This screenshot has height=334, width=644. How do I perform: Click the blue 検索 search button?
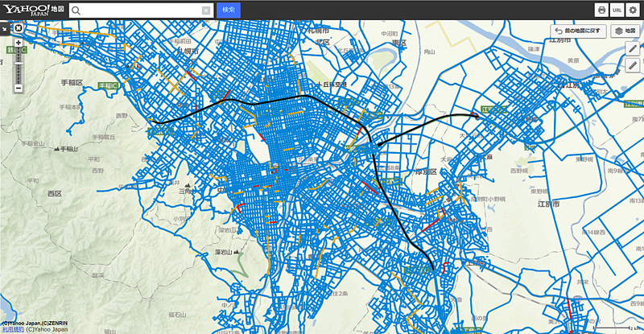(x=229, y=10)
